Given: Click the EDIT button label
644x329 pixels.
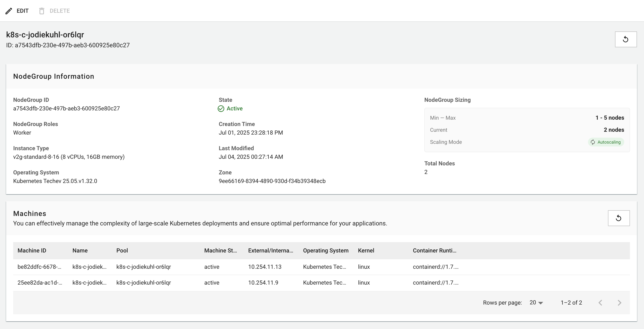Looking at the screenshot, I should 22,11.
